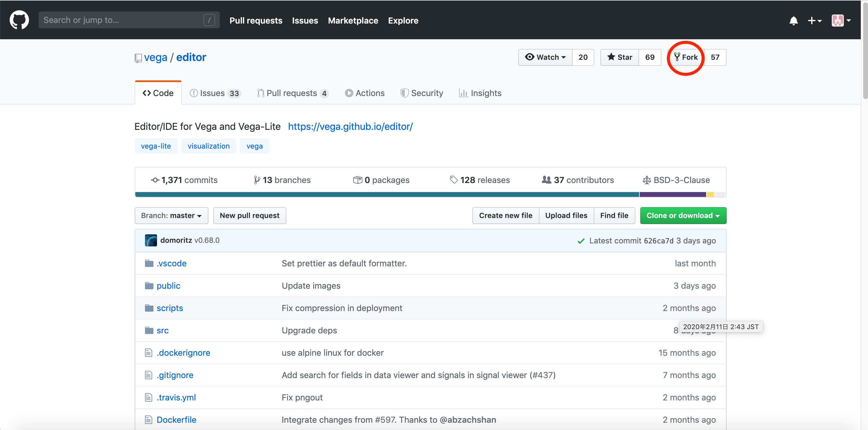Open the user avatar menu
The height and width of the screenshot is (430, 868).
841,21
